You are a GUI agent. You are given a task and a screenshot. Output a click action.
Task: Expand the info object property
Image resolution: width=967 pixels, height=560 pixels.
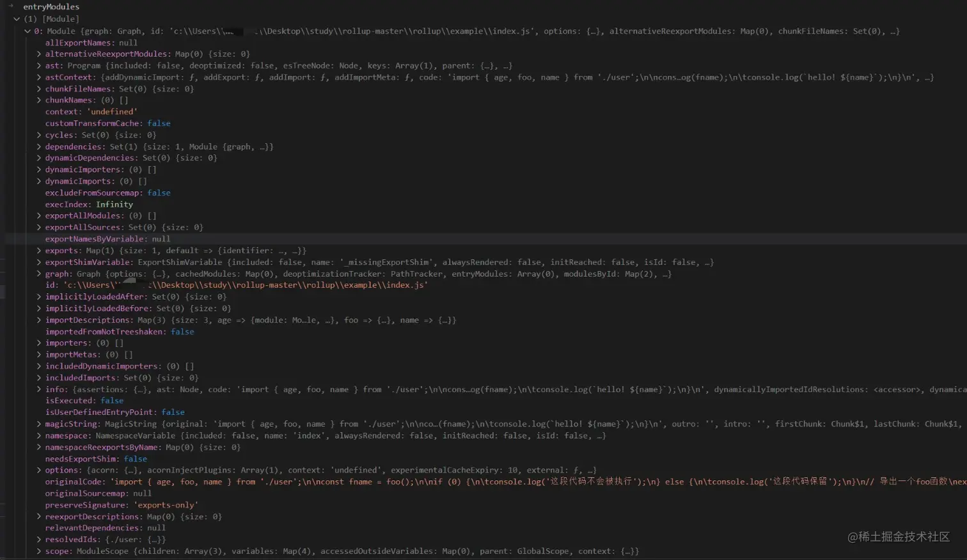[x=39, y=389]
